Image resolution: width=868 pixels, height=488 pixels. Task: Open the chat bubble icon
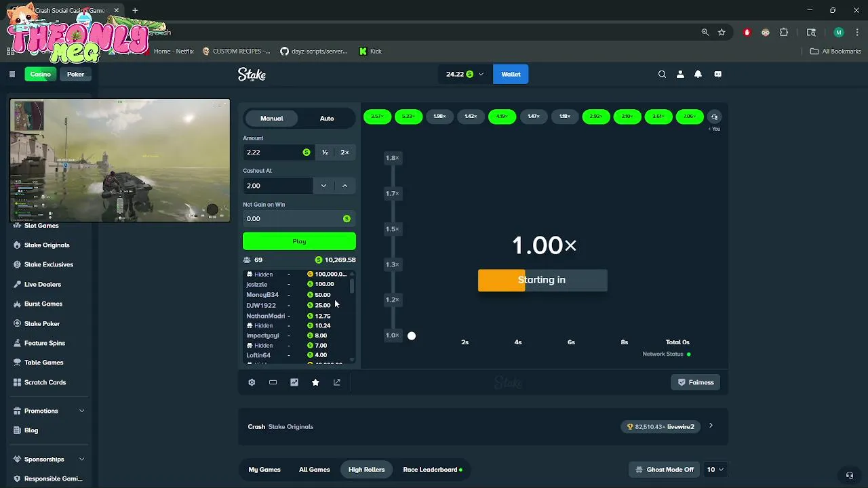[x=717, y=75]
